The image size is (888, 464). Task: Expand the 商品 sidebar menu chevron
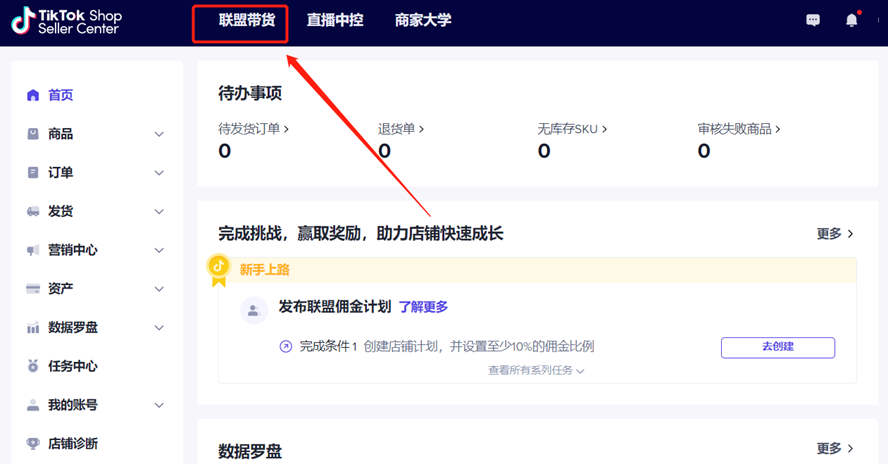(x=159, y=134)
